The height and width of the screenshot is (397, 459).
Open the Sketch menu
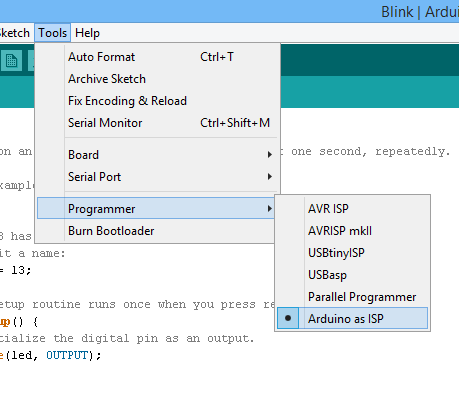tap(14, 33)
